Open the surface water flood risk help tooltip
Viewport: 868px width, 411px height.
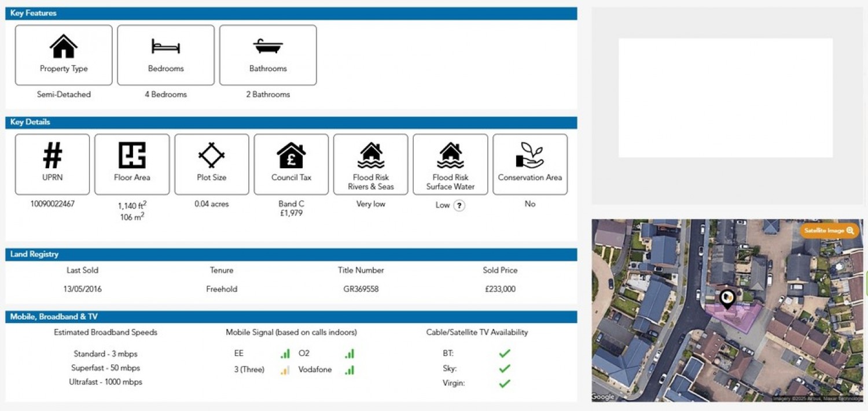pyautogui.click(x=459, y=205)
